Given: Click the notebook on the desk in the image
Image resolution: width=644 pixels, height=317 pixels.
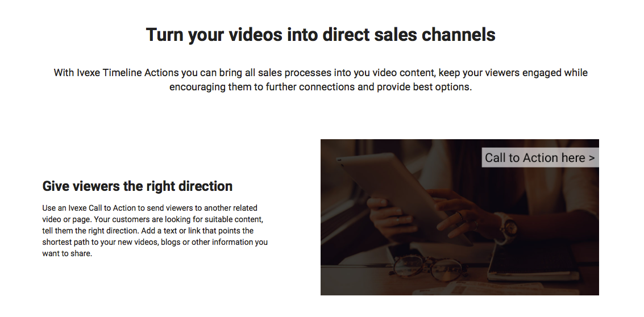Looking at the screenshot, I should click(534, 261).
